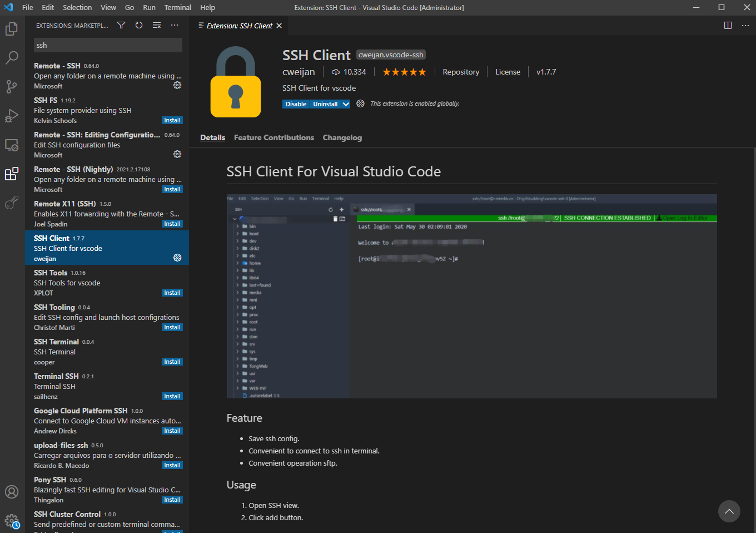Install upload-files-ssh extension
756x533 pixels.
tap(172, 465)
